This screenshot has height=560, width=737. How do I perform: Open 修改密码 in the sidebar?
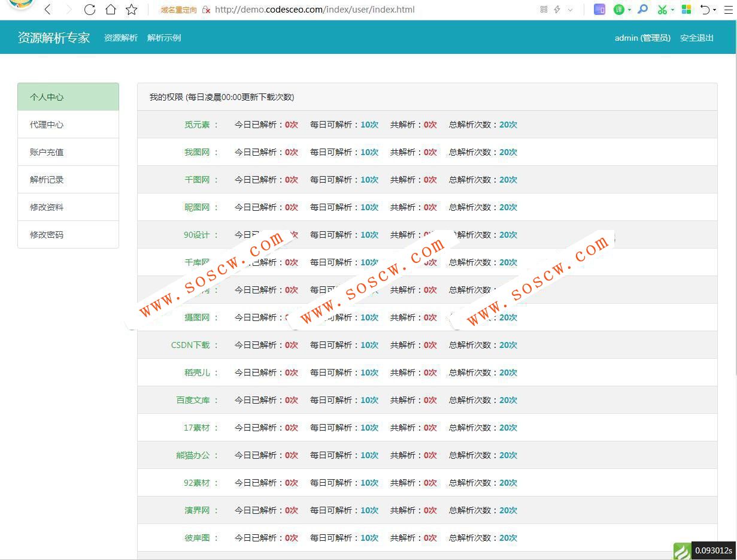point(68,235)
